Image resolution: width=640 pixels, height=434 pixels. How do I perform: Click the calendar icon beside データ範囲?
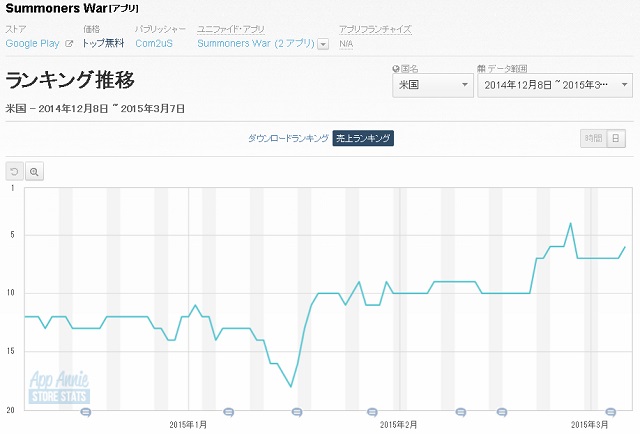pos(481,69)
